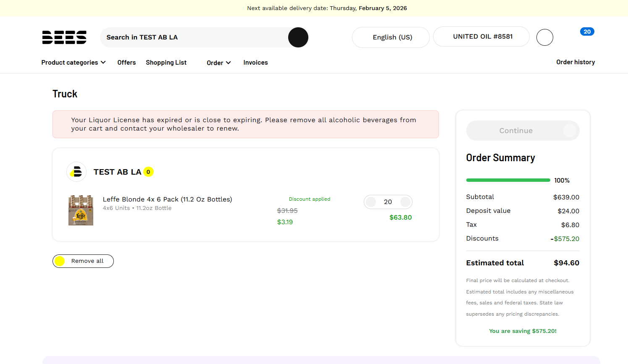Click the Continue button
This screenshot has width=628, height=364.
523,131
